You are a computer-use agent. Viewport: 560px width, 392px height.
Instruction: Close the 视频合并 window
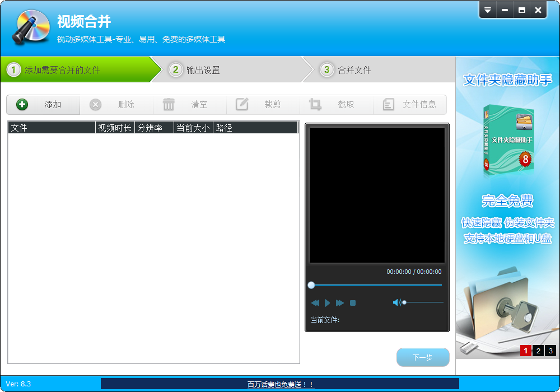point(538,10)
